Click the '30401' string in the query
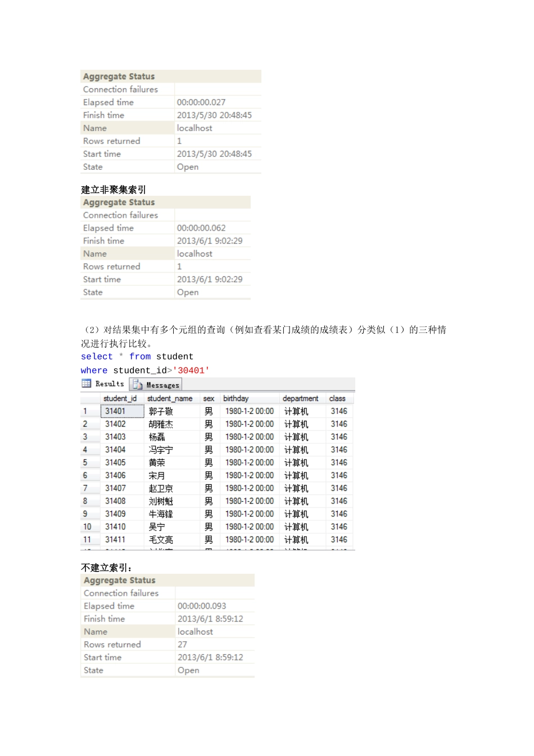Screen dimensions: 534x756 [x=191, y=370]
